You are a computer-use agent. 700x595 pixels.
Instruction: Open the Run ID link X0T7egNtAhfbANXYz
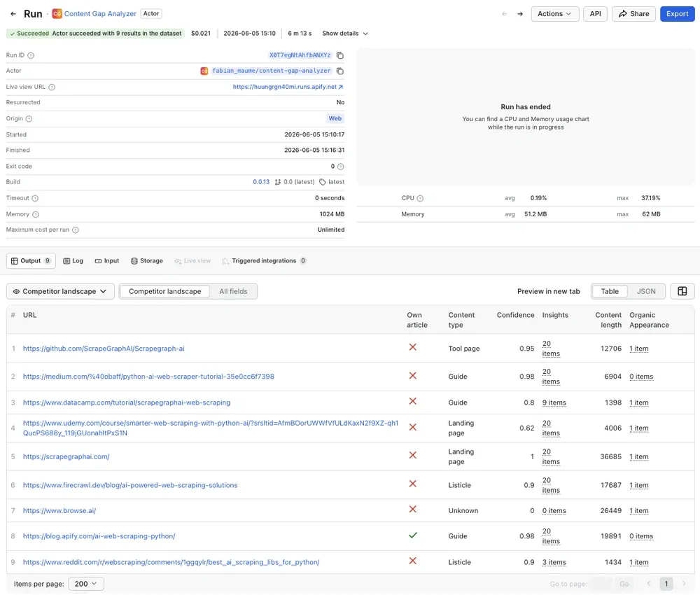(x=300, y=55)
